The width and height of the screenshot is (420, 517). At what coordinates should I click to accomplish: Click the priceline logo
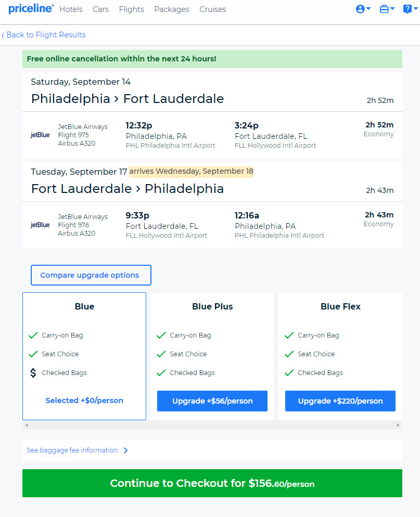click(31, 8)
